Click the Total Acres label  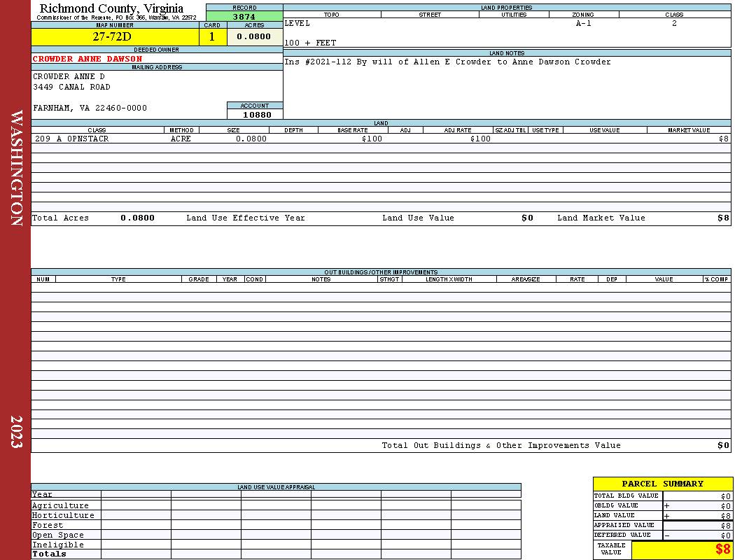click(x=60, y=218)
